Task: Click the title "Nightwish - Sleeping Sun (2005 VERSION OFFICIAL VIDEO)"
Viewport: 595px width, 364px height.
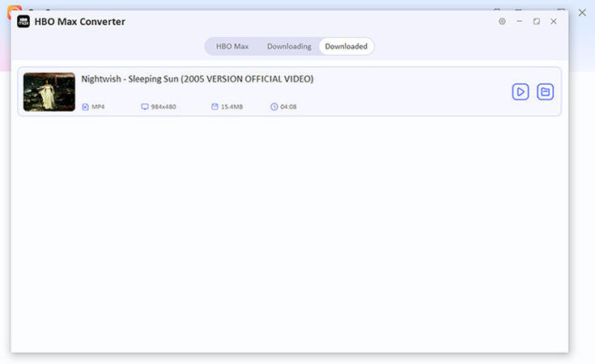Action: pos(198,79)
